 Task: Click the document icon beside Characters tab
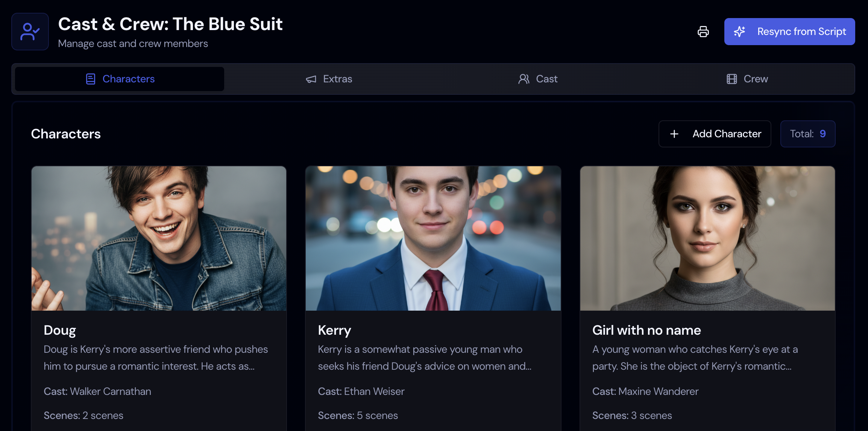coord(91,79)
